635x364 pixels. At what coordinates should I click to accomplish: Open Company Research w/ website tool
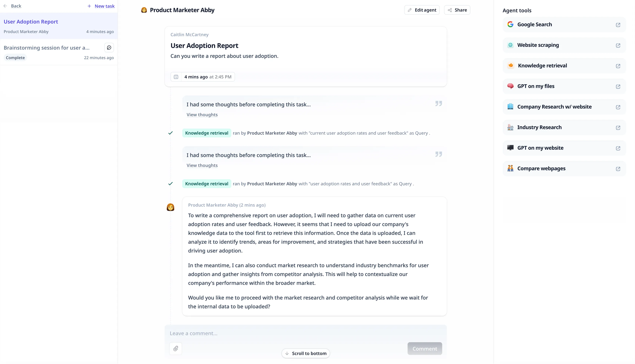(x=554, y=107)
